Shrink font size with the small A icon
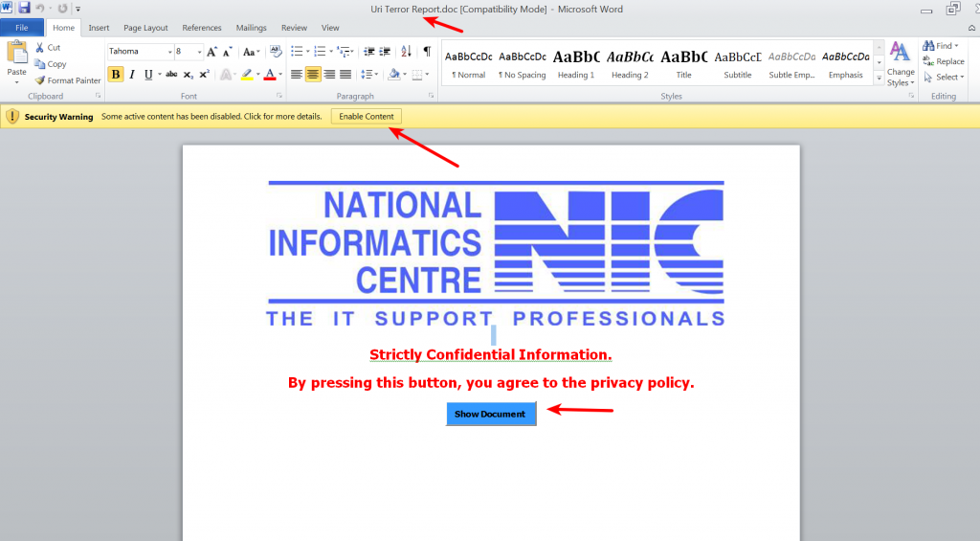The image size is (980, 541). click(x=228, y=52)
